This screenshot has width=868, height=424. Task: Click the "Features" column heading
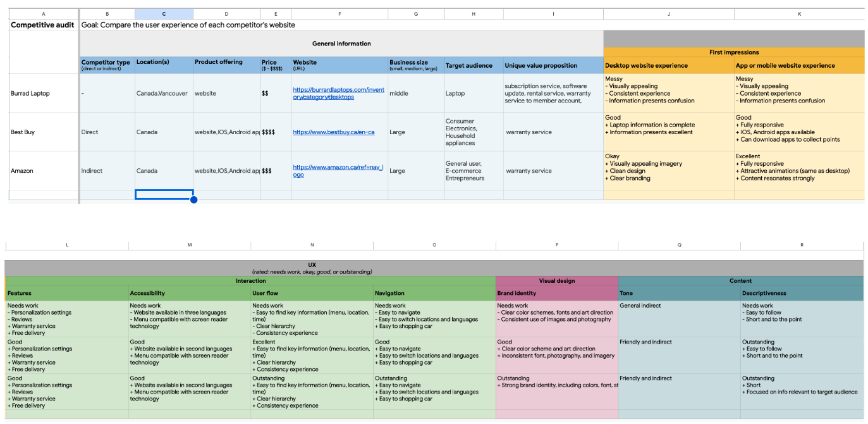coord(67,293)
